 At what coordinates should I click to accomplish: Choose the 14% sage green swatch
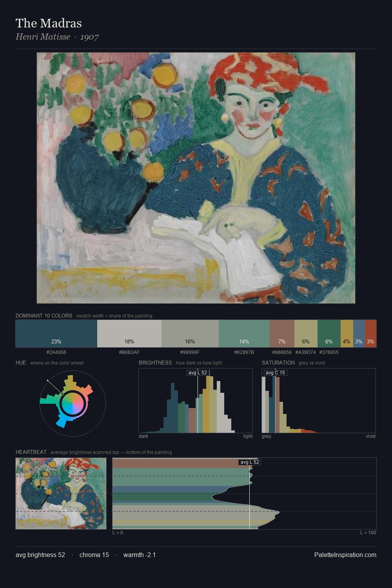[244, 334]
